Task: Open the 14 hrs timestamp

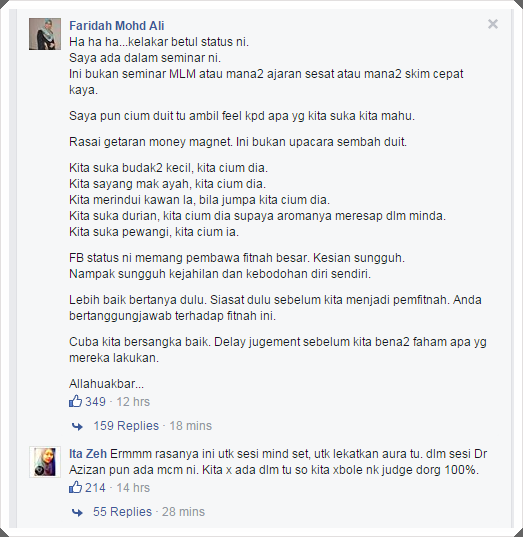Action: click(x=133, y=488)
